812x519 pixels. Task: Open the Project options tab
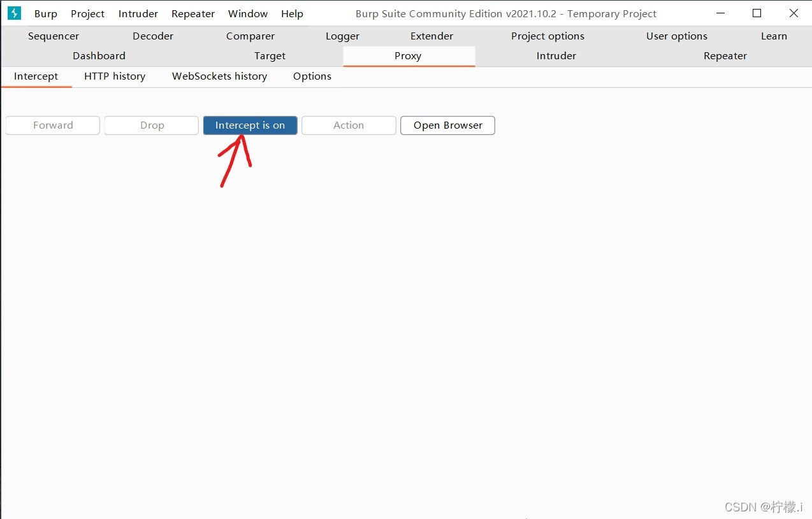click(x=547, y=36)
